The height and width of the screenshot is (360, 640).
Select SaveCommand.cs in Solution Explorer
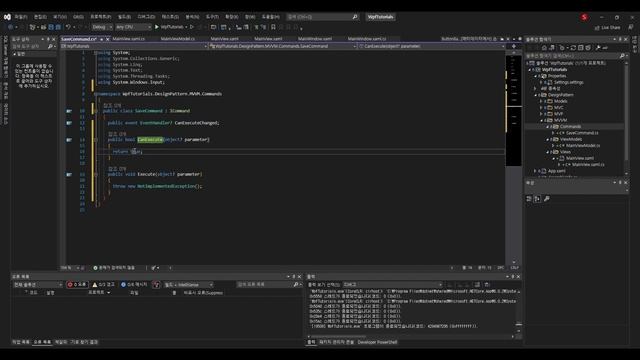coord(582,133)
